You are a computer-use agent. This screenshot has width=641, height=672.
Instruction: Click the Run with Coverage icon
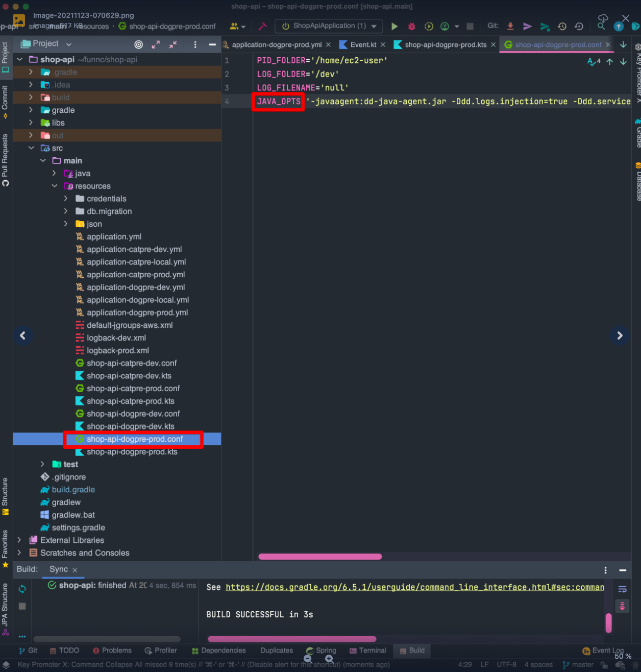pyautogui.click(x=429, y=26)
